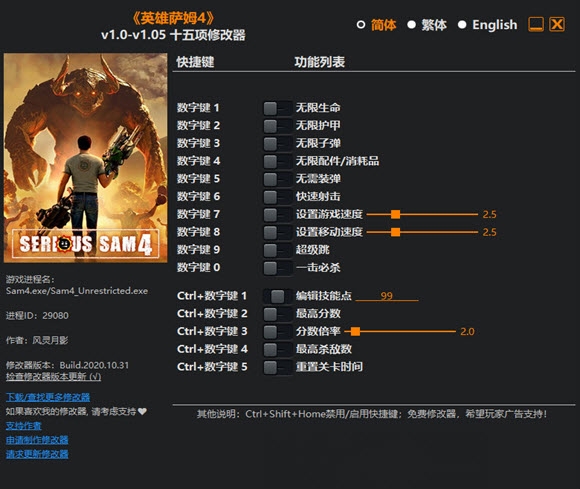Click the 设置游戏速度 slider handle
The height and width of the screenshot is (489, 580).
coord(395,214)
